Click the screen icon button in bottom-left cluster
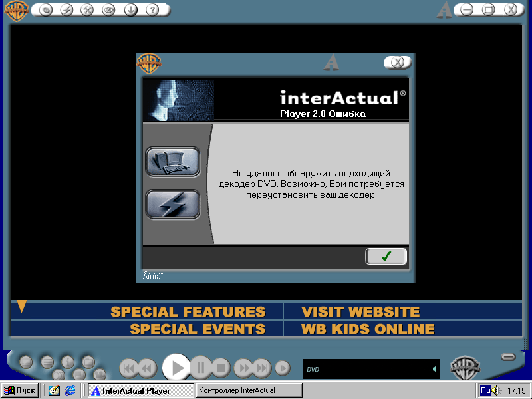The height and width of the screenshot is (399, 532). [26, 362]
